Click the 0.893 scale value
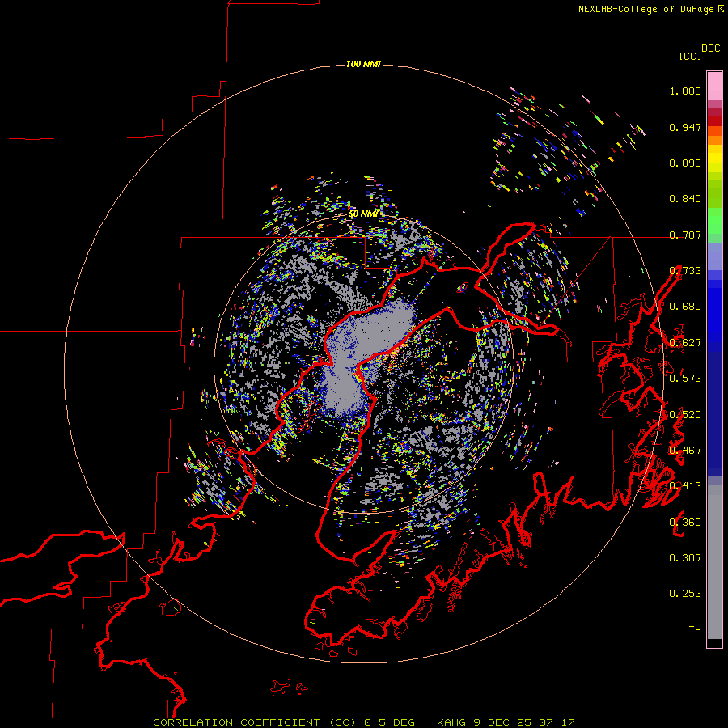Viewport: 728px width, 728px height. coord(685,163)
